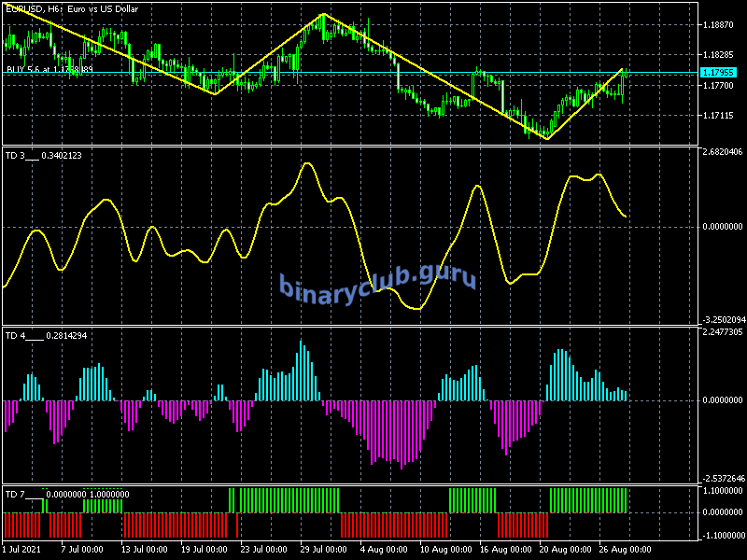Click the zigzag line's lowest trough
Image resolution: width=747 pixels, height=560 pixels.
click(x=547, y=139)
